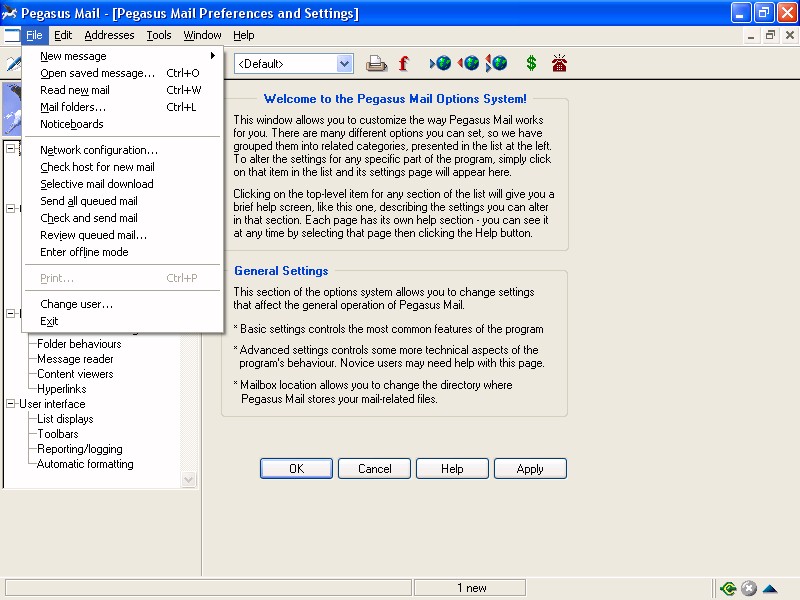
Task: Choose Open saved message from File menu
Action: click(122, 73)
